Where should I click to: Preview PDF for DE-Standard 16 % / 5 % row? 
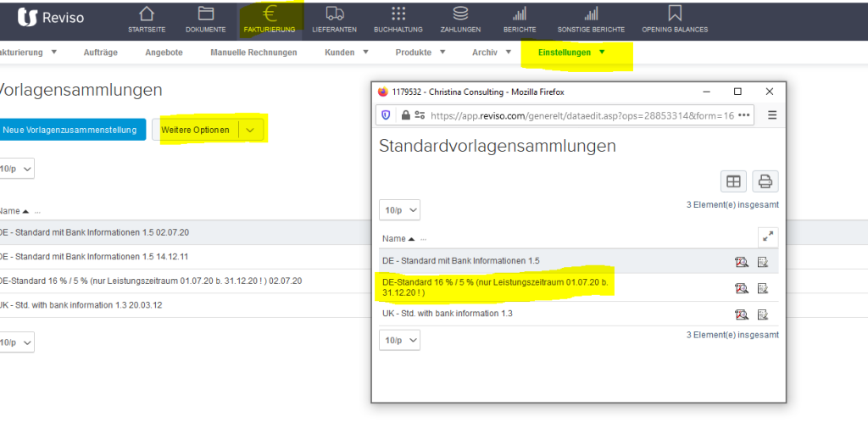point(742,288)
